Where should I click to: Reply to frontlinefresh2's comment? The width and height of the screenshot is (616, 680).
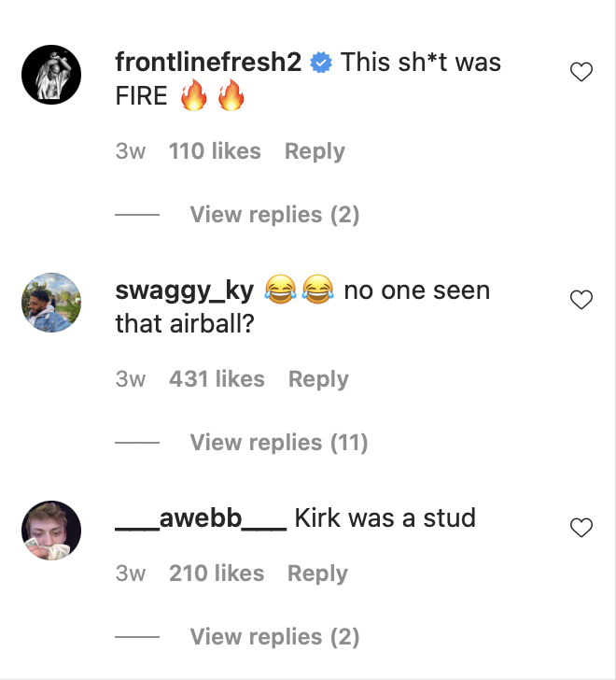tap(315, 151)
